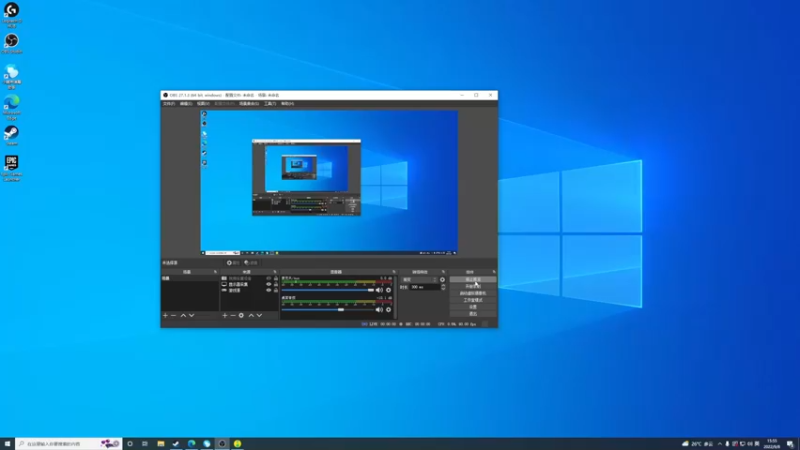800x450 pixels.
Task: Click the Start Virtual Camera button
Action: click(473, 293)
